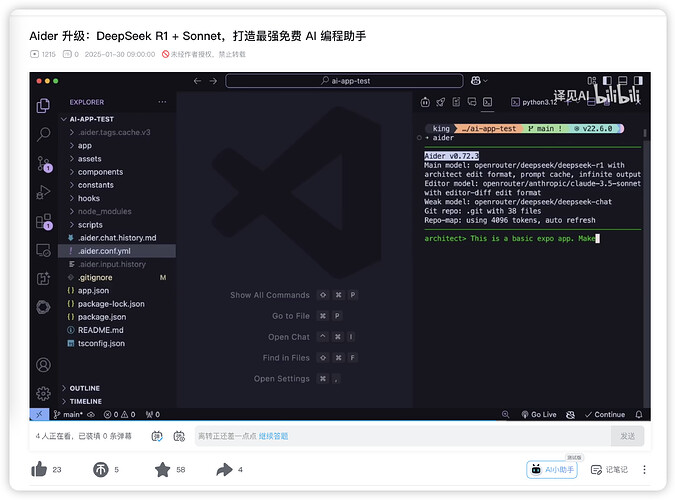Image resolution: width=675 pixels, height=500 pixels.
Task: Click the Explorer more actions ellipsis
Action: tap(162, 102)
